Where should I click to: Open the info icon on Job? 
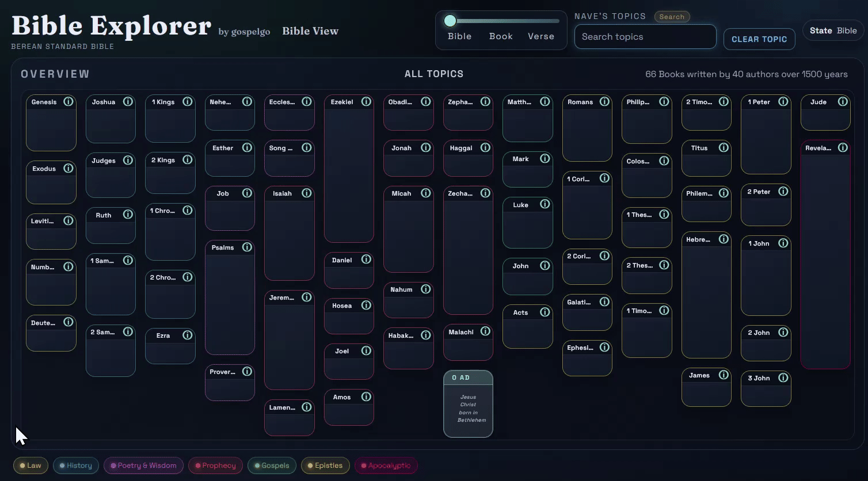(247, 193)
